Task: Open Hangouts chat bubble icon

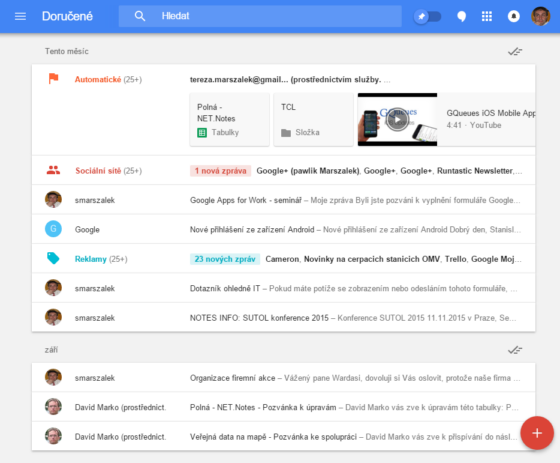Action: click(x=461, y=16)
